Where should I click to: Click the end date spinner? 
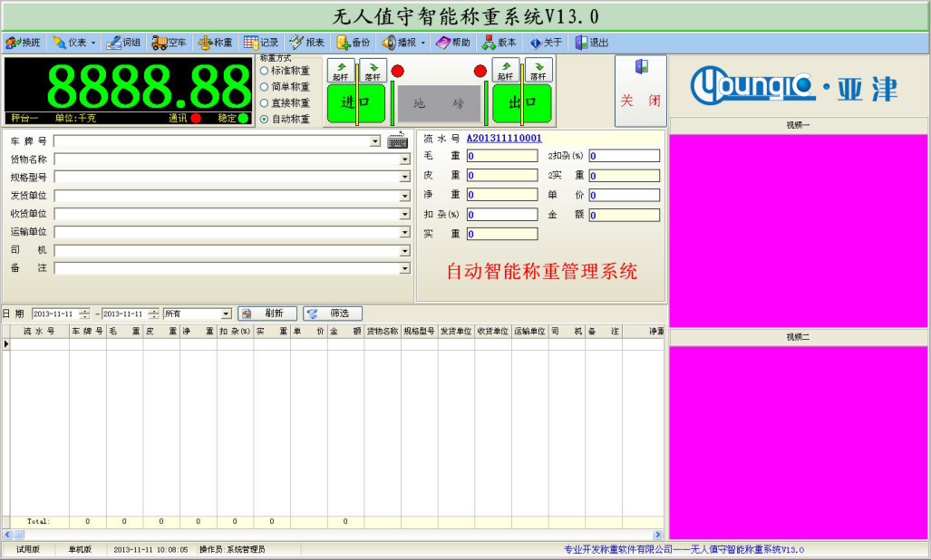[154, 314]
